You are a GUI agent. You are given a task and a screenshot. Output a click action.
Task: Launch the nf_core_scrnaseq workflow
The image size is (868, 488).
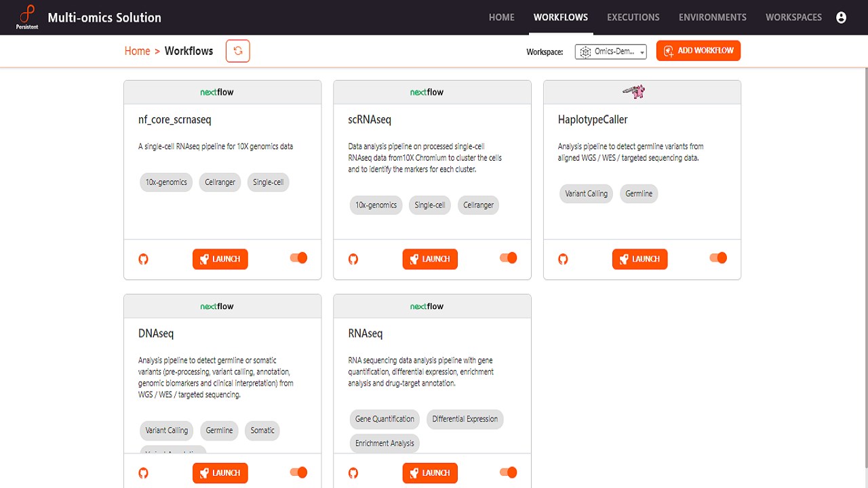(220, 259)
